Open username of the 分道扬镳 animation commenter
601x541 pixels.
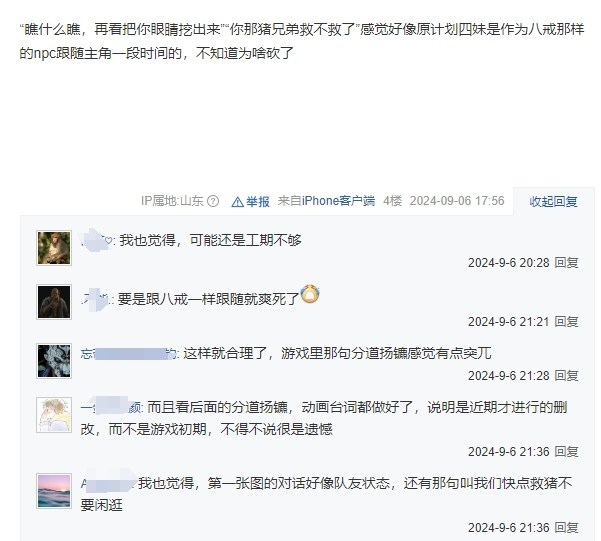pyautogui.click(x=111, y=407)
